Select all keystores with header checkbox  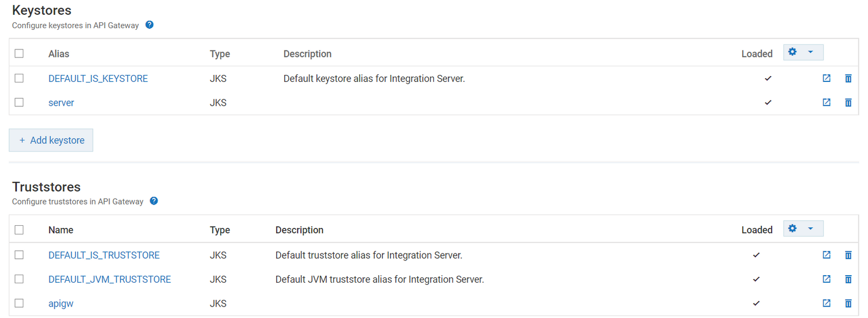click(20, 54)
